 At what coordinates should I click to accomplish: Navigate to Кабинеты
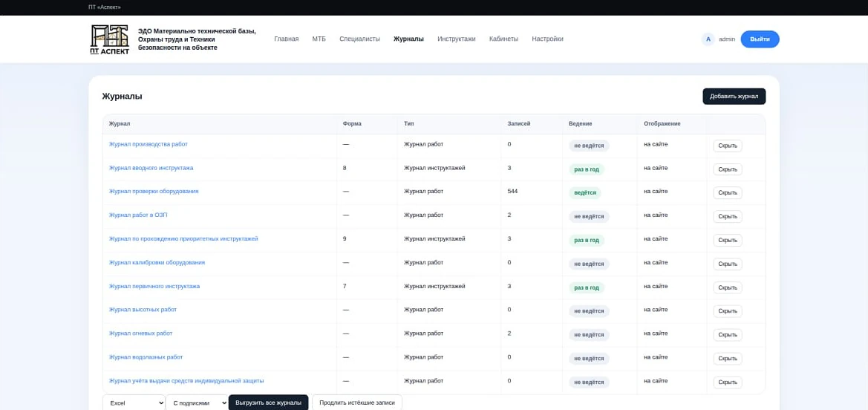(503, 39)
